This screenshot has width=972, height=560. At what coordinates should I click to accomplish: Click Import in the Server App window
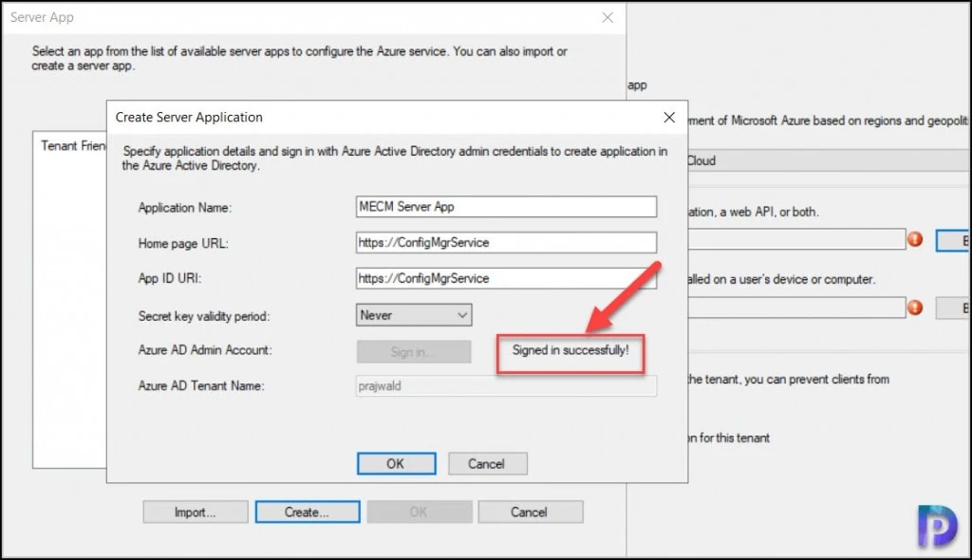[x=196, y=513]
